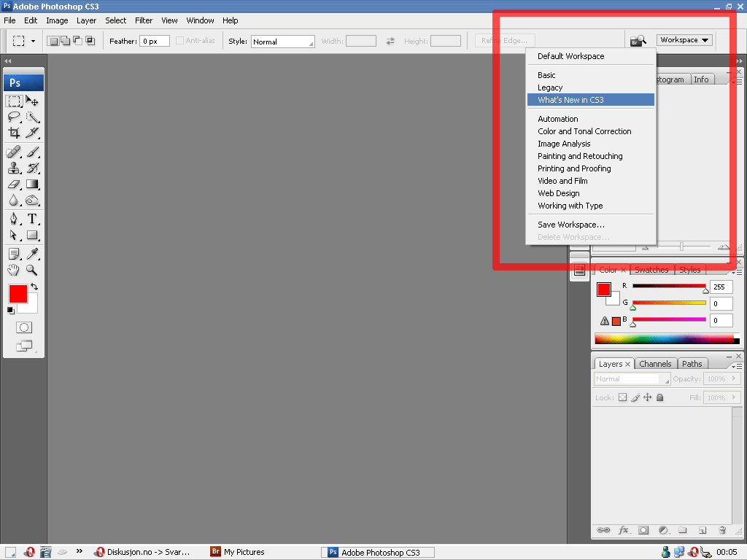The height and width of the screenshot is (560, 747).
Task: Click Opera icon in quick launch
Action: (29, 552)
